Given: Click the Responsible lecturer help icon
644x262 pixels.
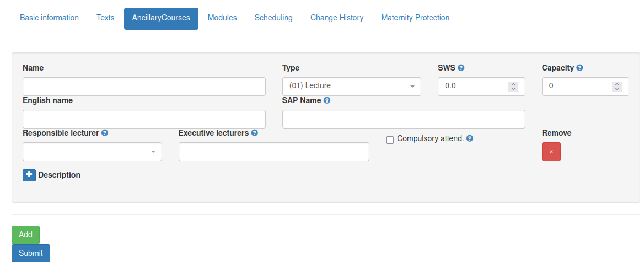Looking at the screenshot, I should [x=105, y=133].
